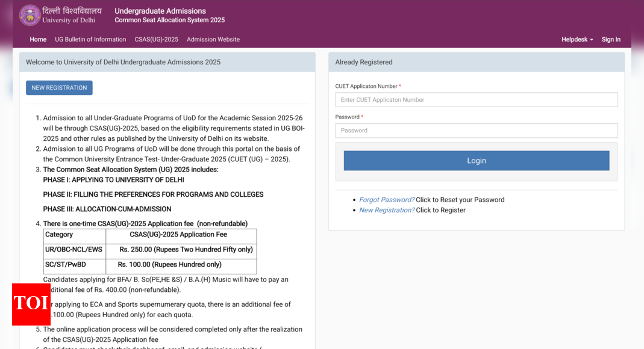This screenshot has height=349, width=644.
Task: Open the Admission Website nav link
Action: [x=213, y=40]
